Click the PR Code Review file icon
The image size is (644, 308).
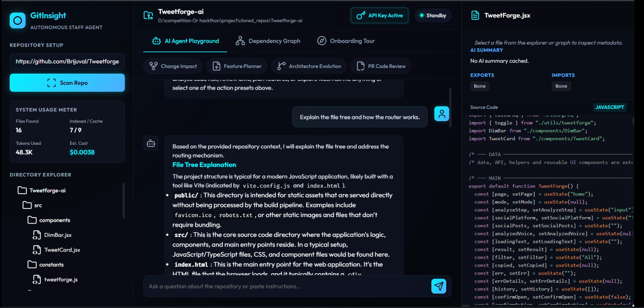(x=361, y=66)
